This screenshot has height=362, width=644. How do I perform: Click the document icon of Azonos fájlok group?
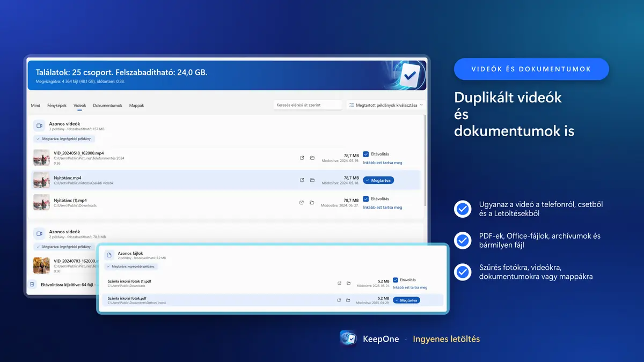click(x=108, y=255)
